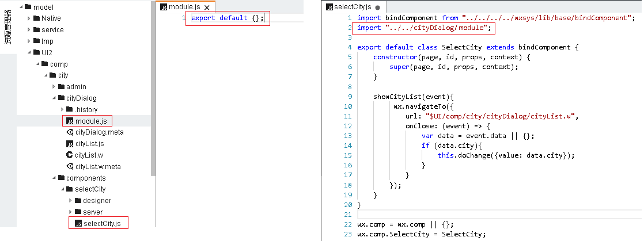Collapse the cityDialog folder arrow
This screenshot has height=241, width=644.
coord(54,98)
